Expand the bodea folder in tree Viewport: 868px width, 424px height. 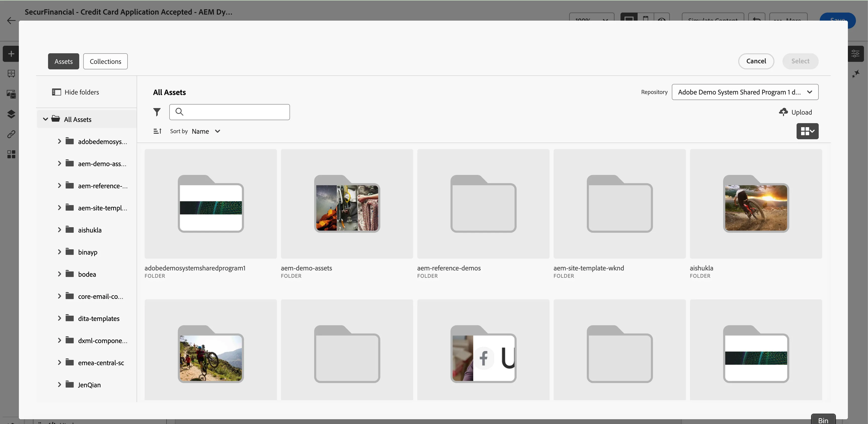pos(59,274)
